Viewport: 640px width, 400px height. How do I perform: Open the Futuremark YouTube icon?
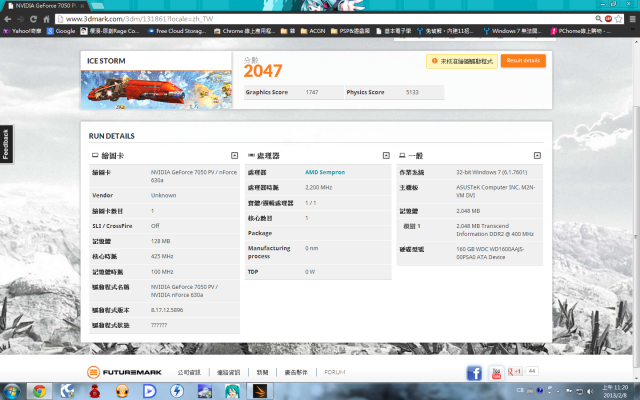pos(496,373)
